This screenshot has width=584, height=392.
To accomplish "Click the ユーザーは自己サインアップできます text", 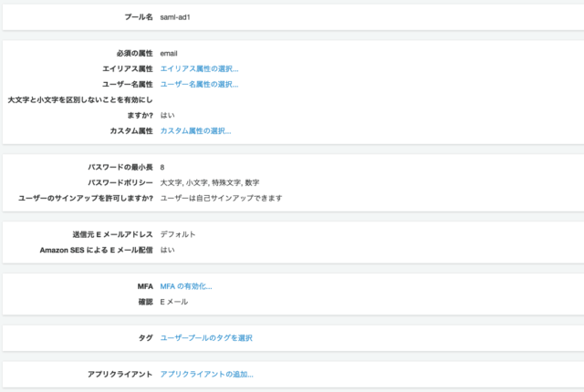I will 221,198.
